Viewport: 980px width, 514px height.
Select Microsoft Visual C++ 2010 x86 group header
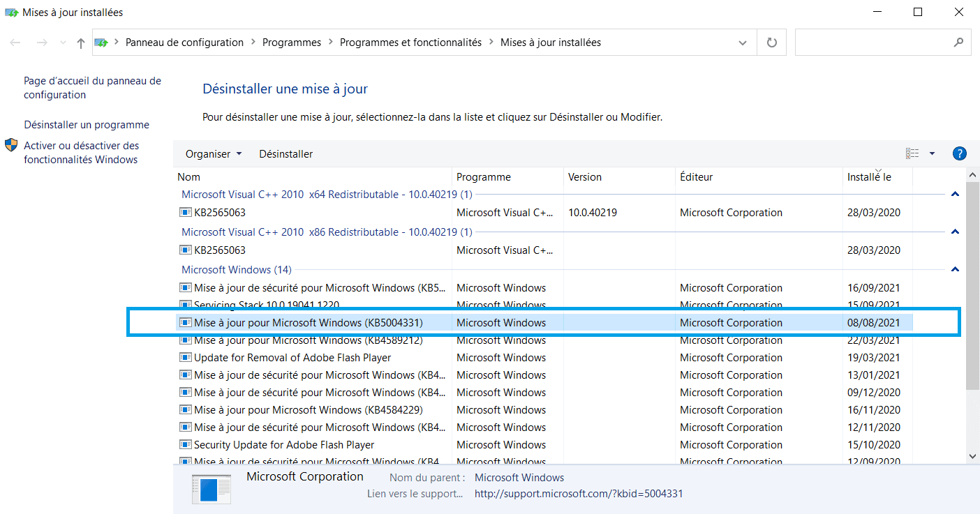[x=327, y=232]
